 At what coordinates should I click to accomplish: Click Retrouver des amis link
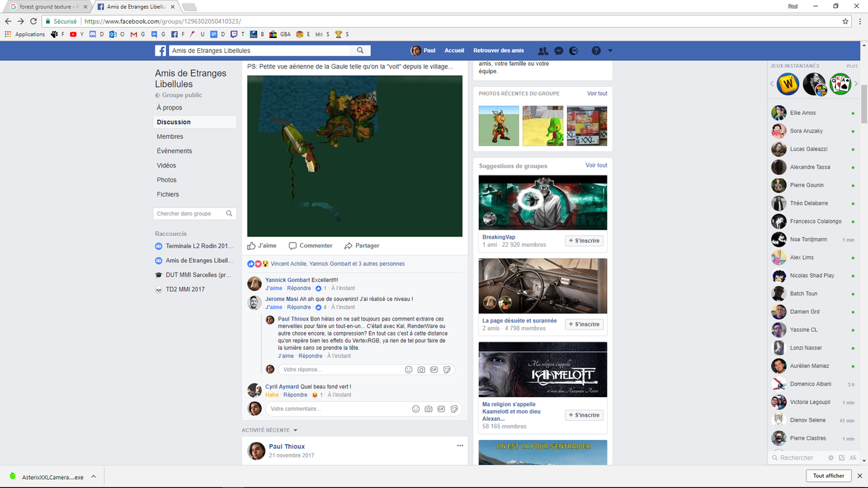coord(498,51)
